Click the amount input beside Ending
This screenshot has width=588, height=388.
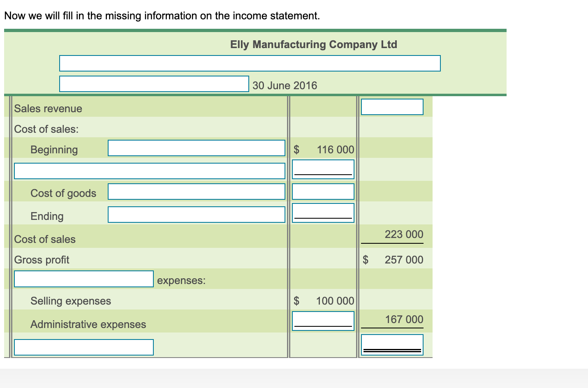pyautogui.click(x=323, y=212)
